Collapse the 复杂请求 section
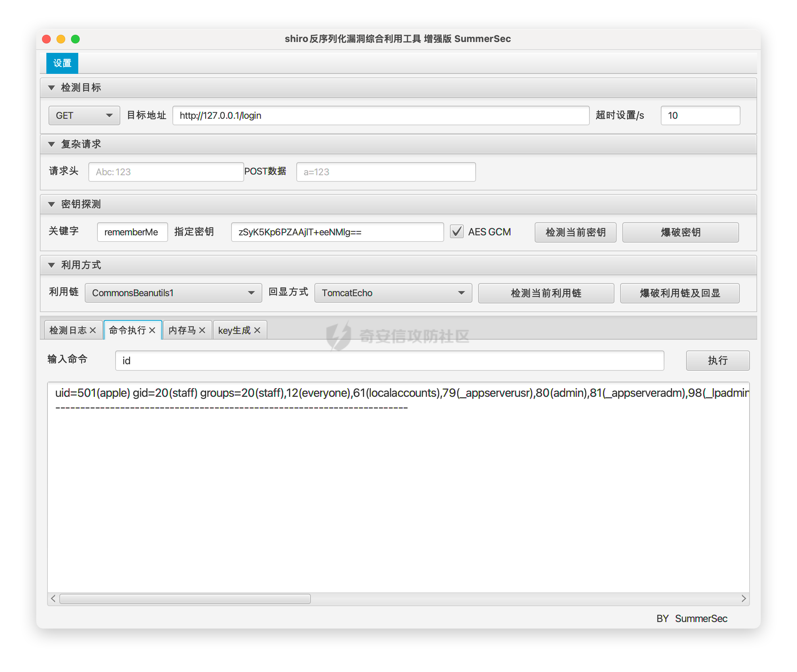 coord(51,144)
